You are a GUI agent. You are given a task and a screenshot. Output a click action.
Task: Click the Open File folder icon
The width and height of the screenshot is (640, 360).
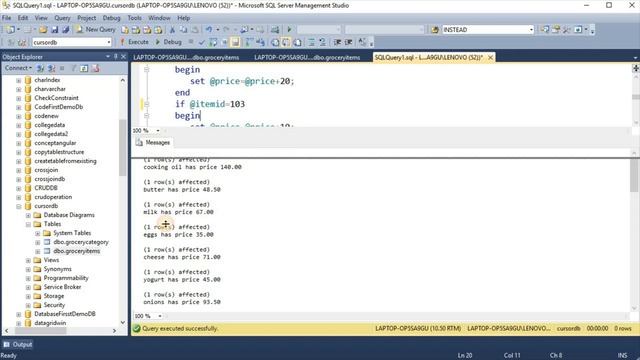tap(43, 29)
